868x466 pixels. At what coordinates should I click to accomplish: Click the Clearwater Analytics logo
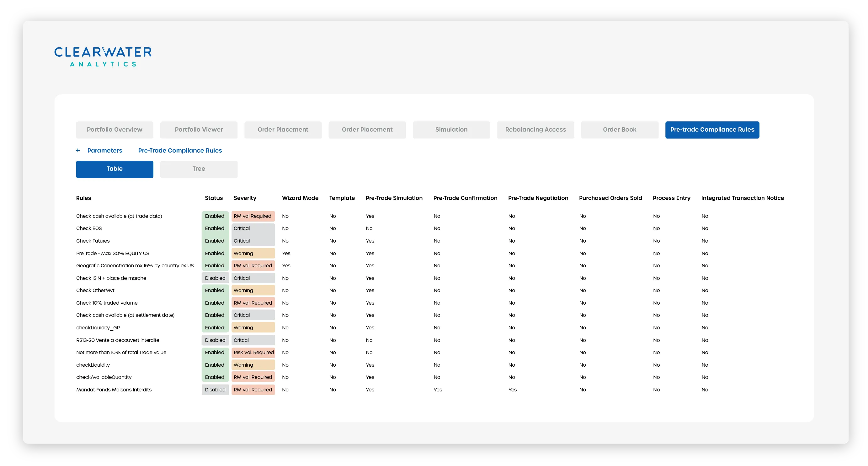tap(103, 57)
